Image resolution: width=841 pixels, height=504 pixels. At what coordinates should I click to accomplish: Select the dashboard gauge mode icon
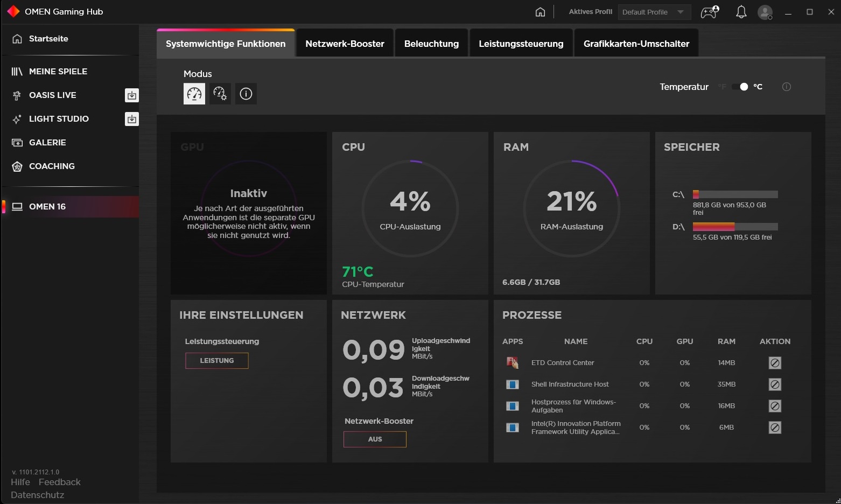tap(194, 94)
